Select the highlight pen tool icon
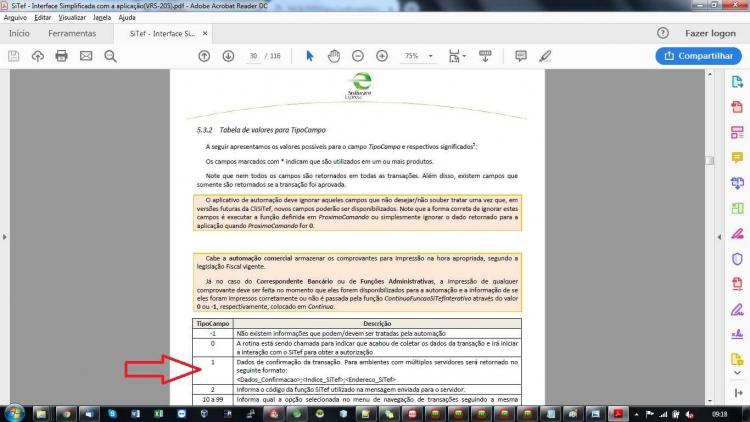 pos(545,56)
